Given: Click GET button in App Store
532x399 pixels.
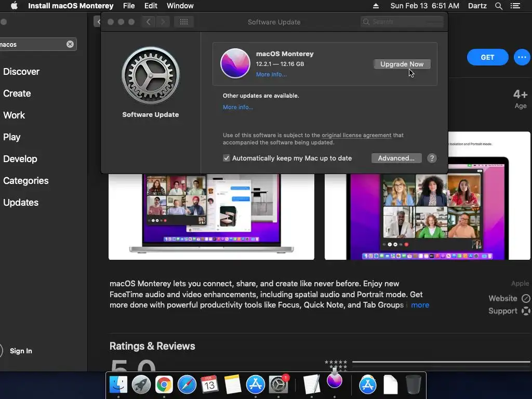Looking at the screenshot, I should [487, 57].
